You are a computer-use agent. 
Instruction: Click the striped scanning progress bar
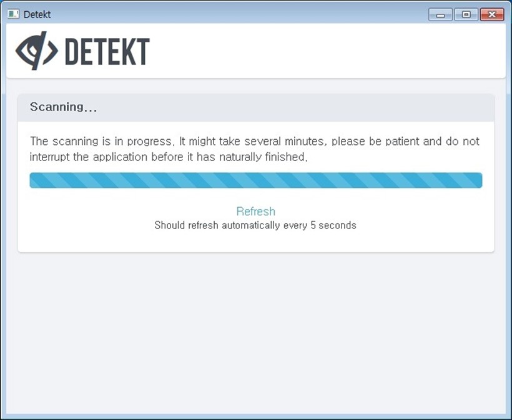255,180
